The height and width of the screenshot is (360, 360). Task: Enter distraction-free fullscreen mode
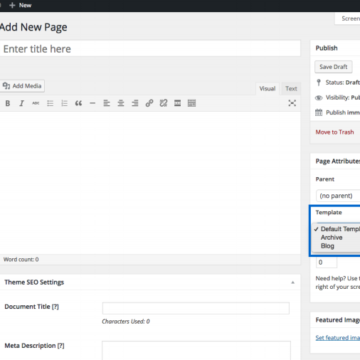(292, 103)
